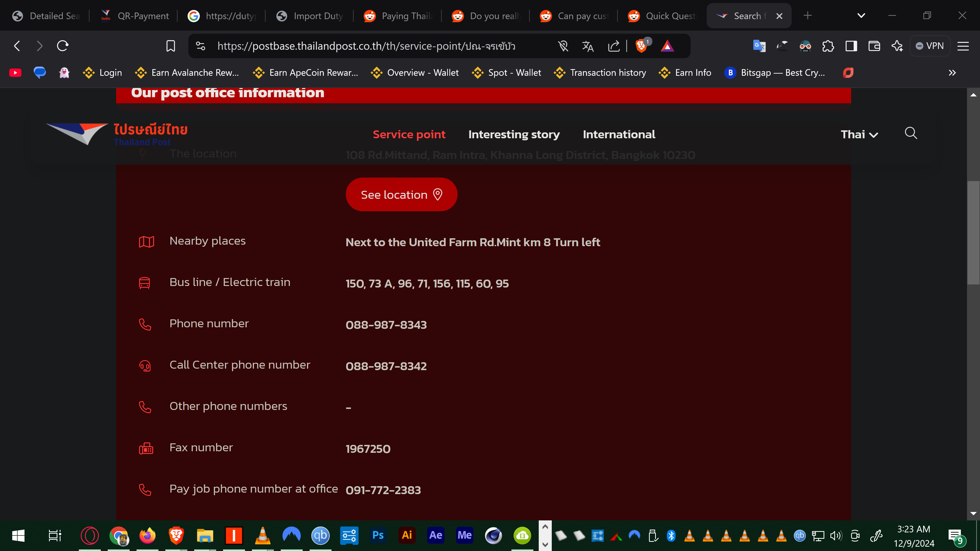Open the Windows Start menu

click(18, 536)
